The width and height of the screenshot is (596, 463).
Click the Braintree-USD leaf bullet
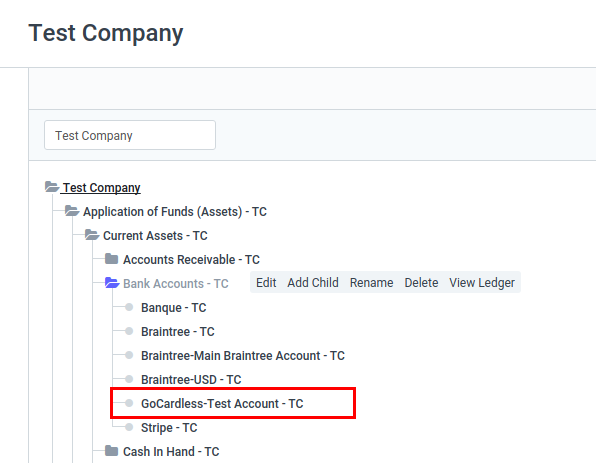tap(129, 379)
